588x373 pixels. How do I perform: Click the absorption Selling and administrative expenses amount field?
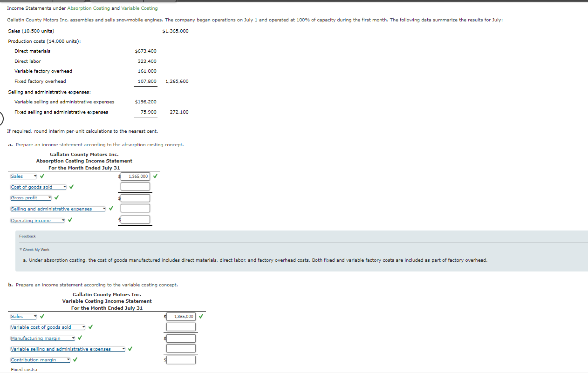pyautogui.click(x=135, y=208)
